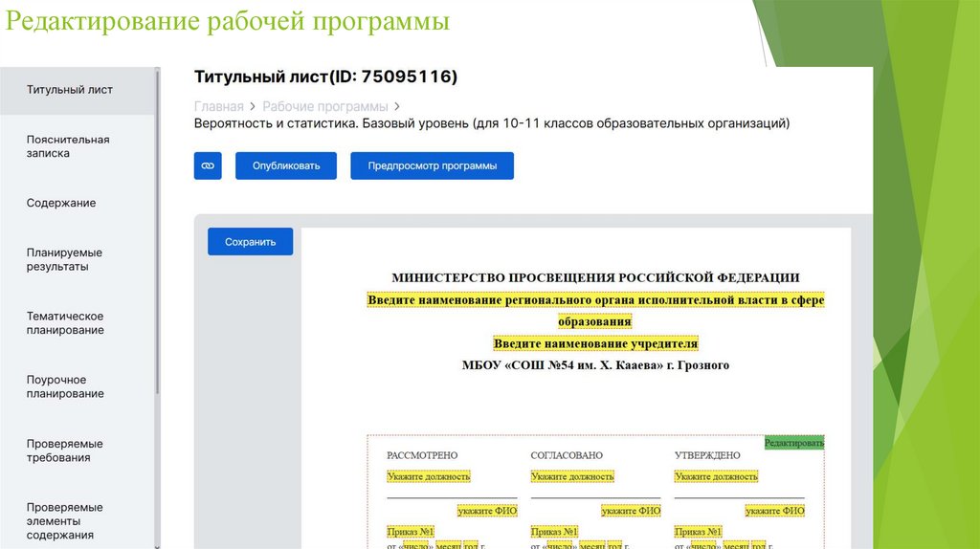Open Поурочное планирование section
The image size is (980, 549).
pyautogui.click(x=65, y=386)
